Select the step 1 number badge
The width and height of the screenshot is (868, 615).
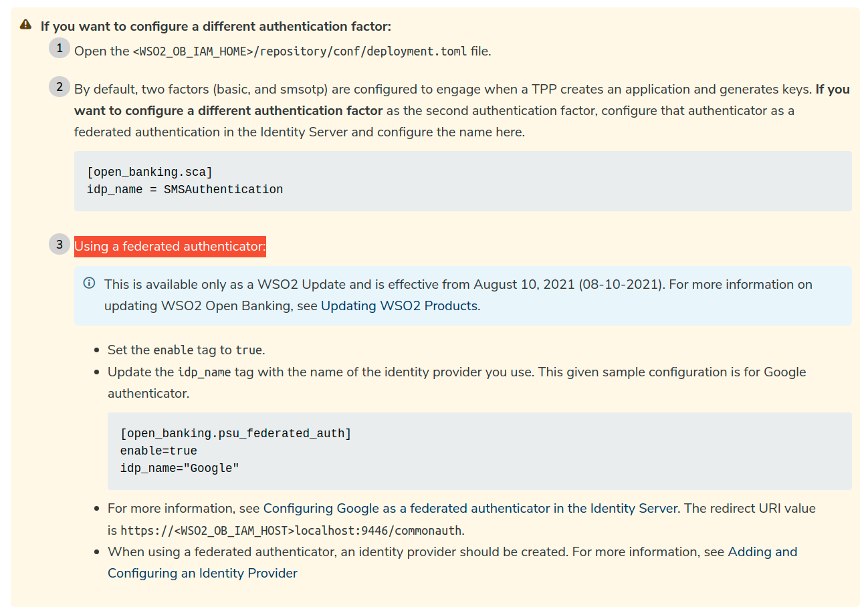pyautogui.click(x=59, y=47)
